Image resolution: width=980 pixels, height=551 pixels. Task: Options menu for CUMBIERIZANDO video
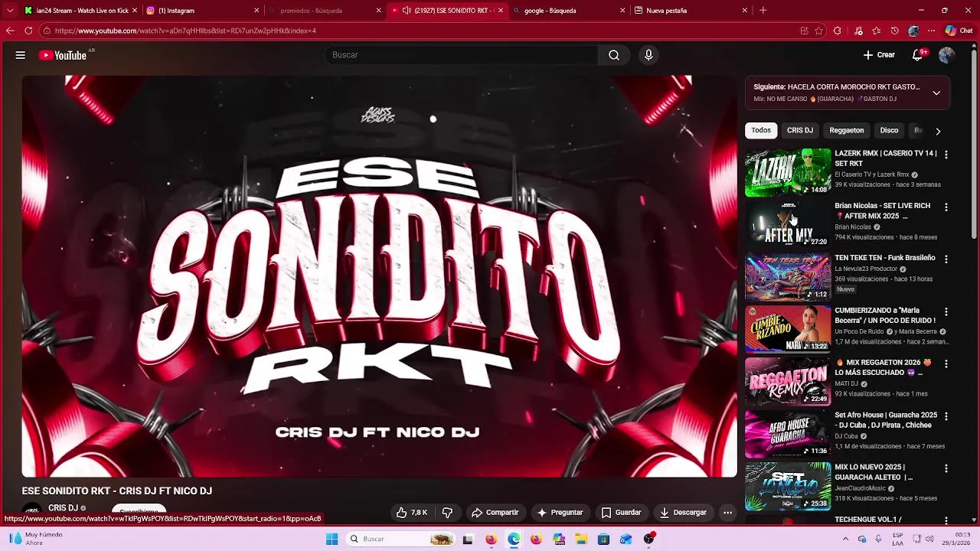[946, 312]
